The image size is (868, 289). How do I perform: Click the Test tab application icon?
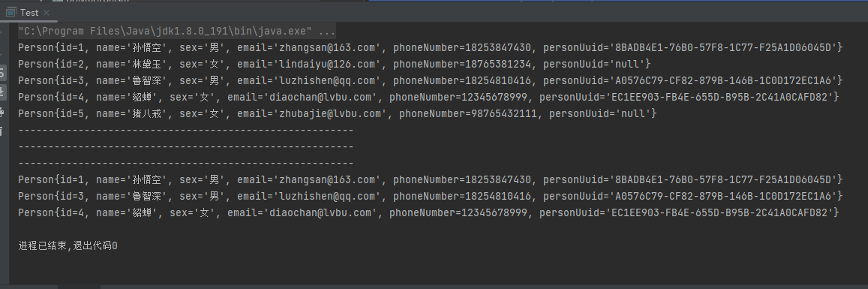(x=11, y=12)
